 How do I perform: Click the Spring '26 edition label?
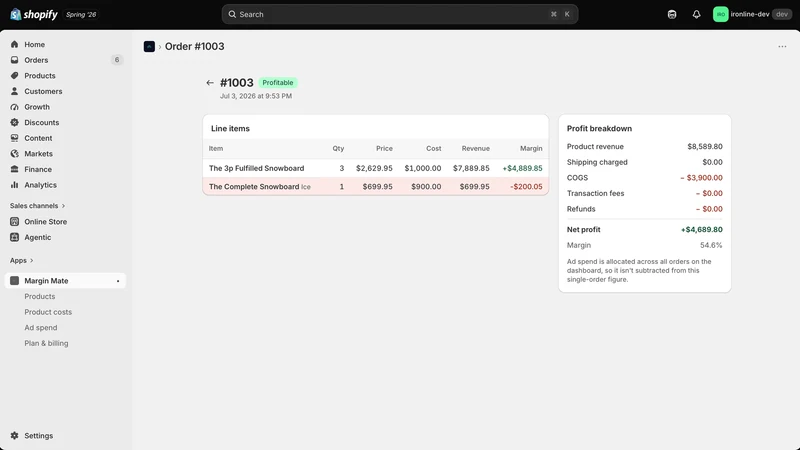pyautogui.click(x=81, y=14)
